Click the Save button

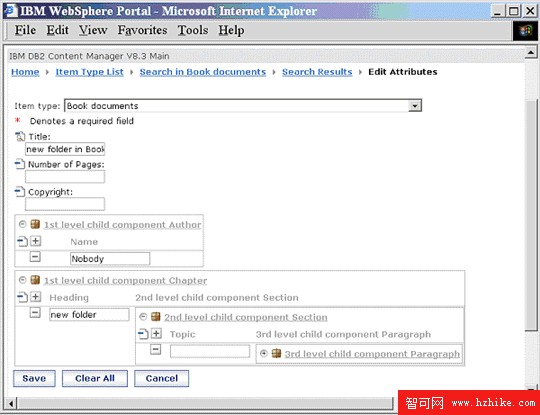34,378
